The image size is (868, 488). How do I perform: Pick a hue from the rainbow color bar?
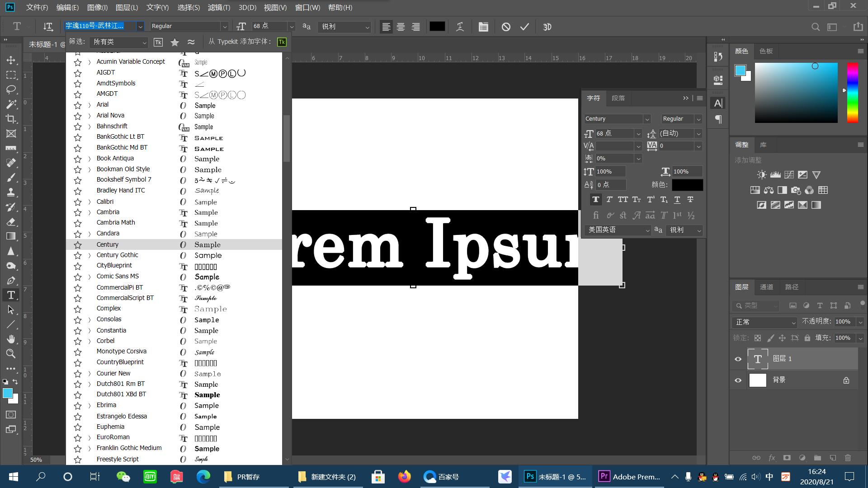(x=853, y=93)
